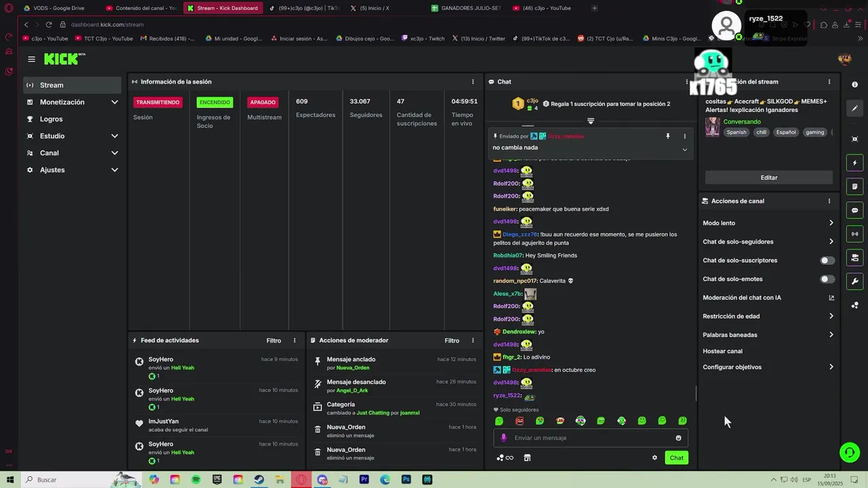Open the shop icon below the message box
The image size is (868, 488).
click(527, 457)
